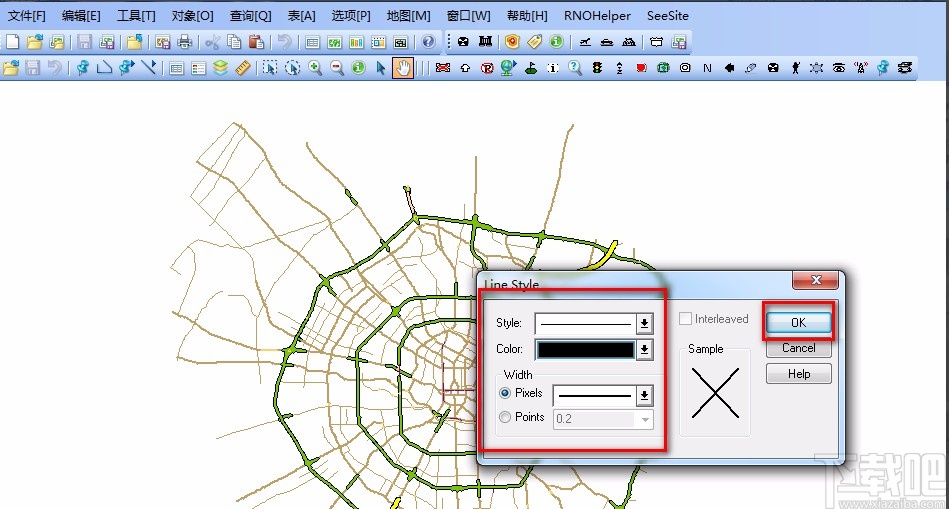Open the 选项[P] menu
Screen dimensions: 949x509
pos(351,16)
